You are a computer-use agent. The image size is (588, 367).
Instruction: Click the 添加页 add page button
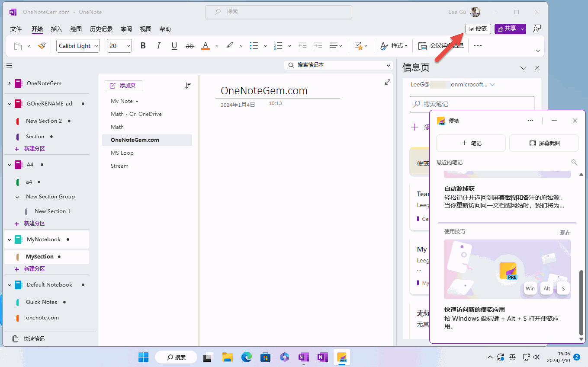pos(123,86)
